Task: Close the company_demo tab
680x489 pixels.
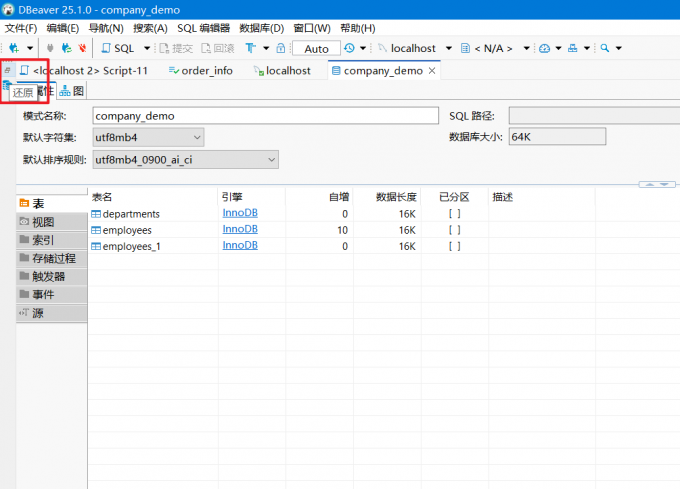Action: coord(432,71)
